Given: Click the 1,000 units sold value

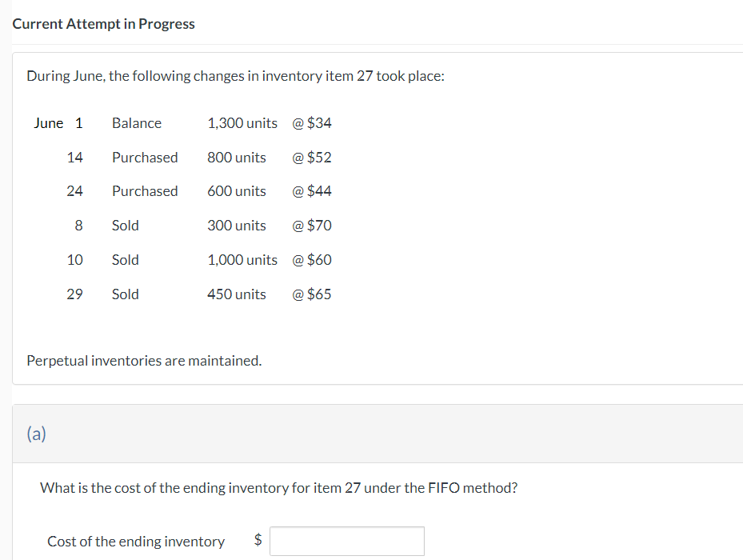Looking at the screenshot, I should (x=242, y=259).
